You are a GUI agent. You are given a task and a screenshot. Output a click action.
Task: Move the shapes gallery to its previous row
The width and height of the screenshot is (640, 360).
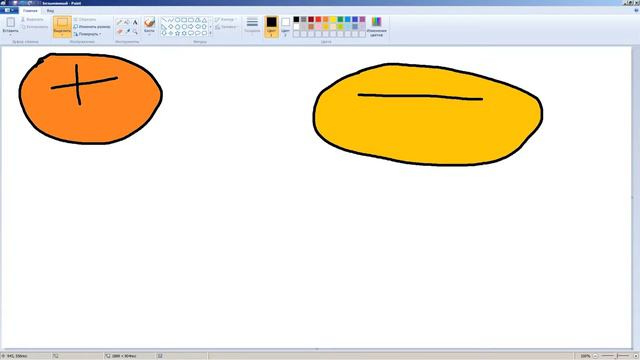pyautogui.click(x=211, y=20)
